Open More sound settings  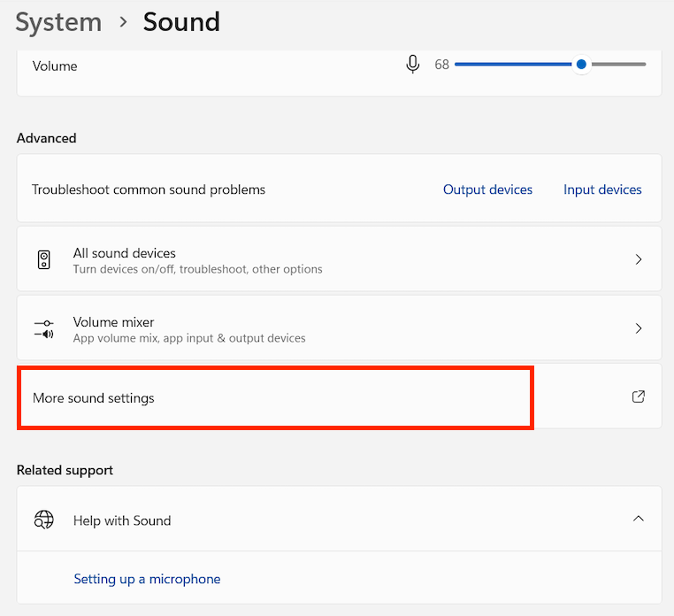tap(339, 397)
